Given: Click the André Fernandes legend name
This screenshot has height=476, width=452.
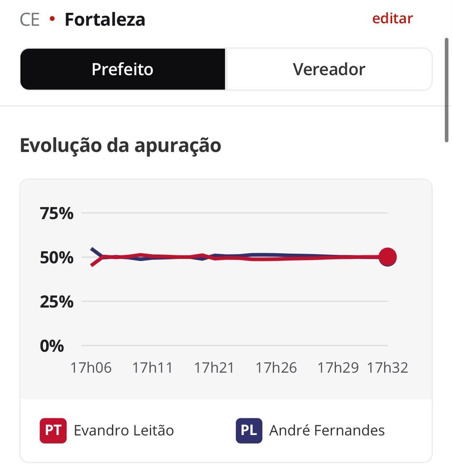Looking at the screenshot, I should pos(327,431).
